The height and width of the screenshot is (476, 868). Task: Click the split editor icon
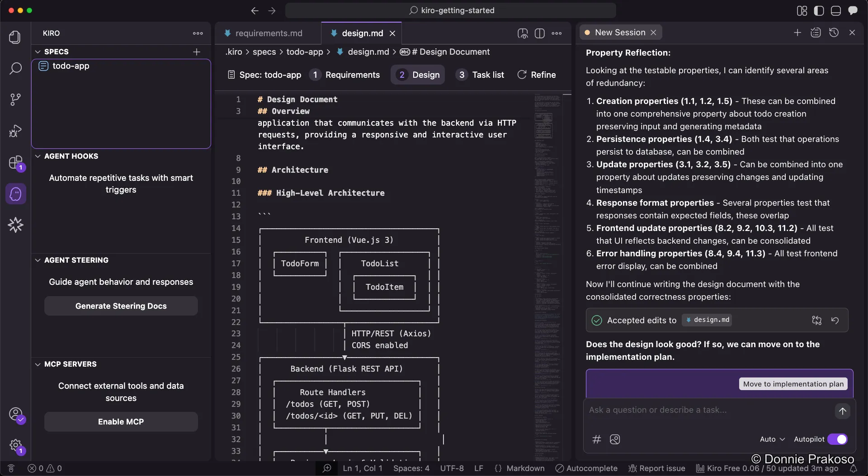point(539,33)
